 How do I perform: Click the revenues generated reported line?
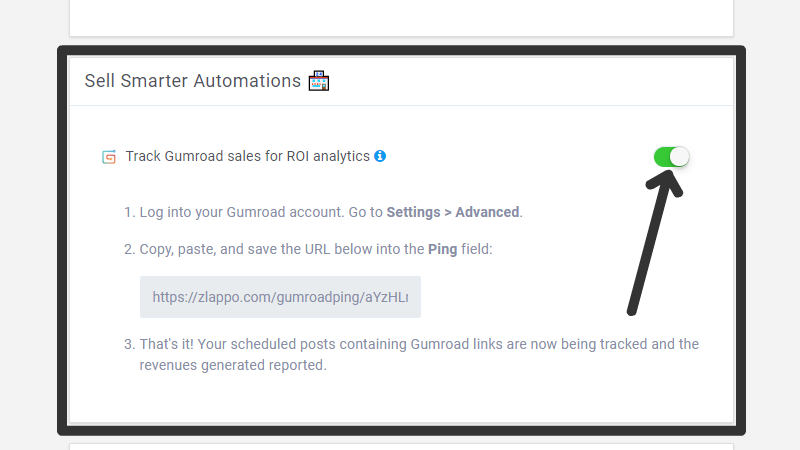(x=233, y=365)
